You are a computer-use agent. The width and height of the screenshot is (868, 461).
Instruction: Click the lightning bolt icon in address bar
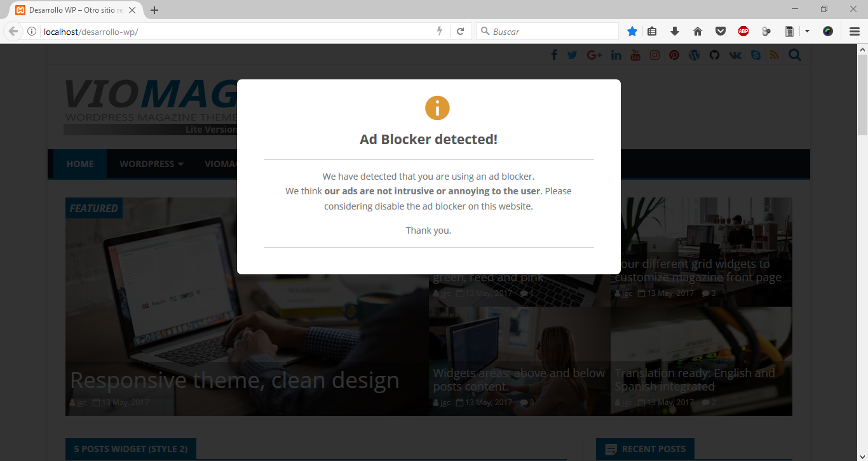pos(439,31)
